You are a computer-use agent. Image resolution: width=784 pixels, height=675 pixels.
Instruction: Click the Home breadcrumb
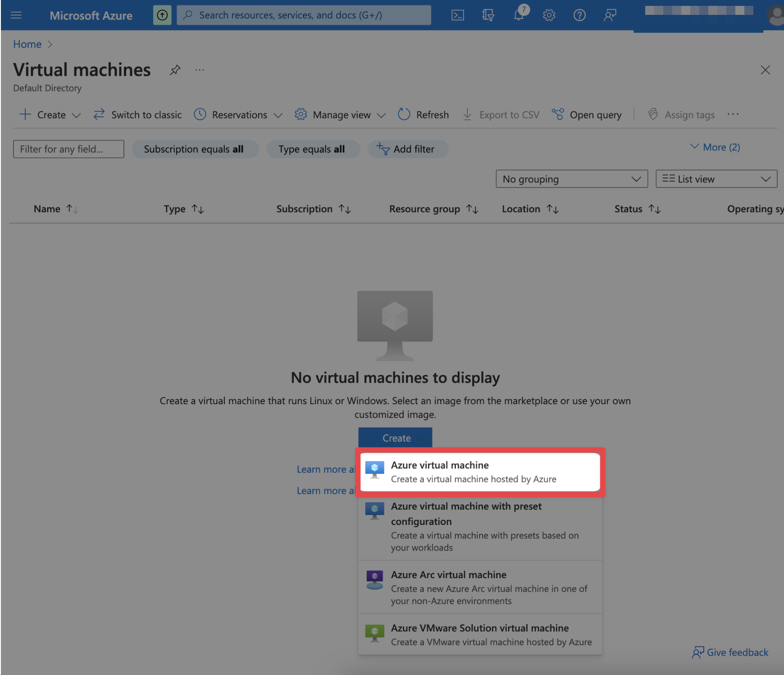pyautogui.click(x=27, y=44)
